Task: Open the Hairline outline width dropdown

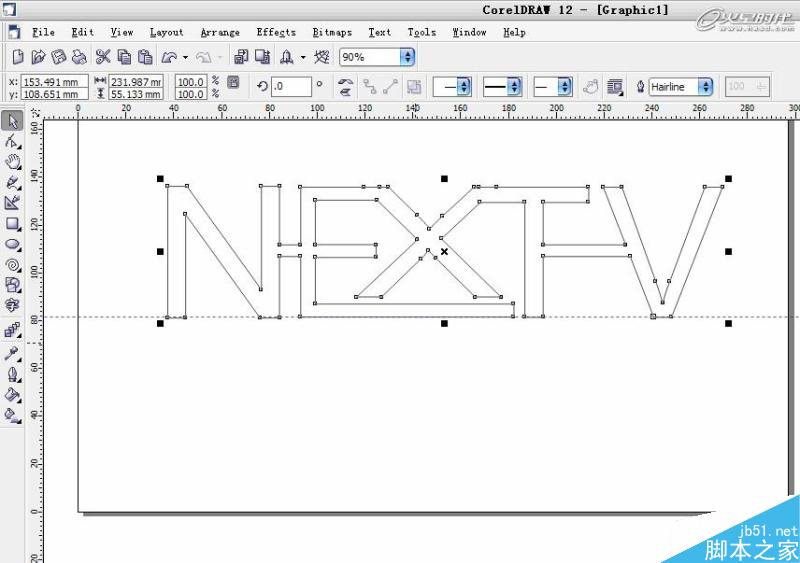Action: click(705, 87)
